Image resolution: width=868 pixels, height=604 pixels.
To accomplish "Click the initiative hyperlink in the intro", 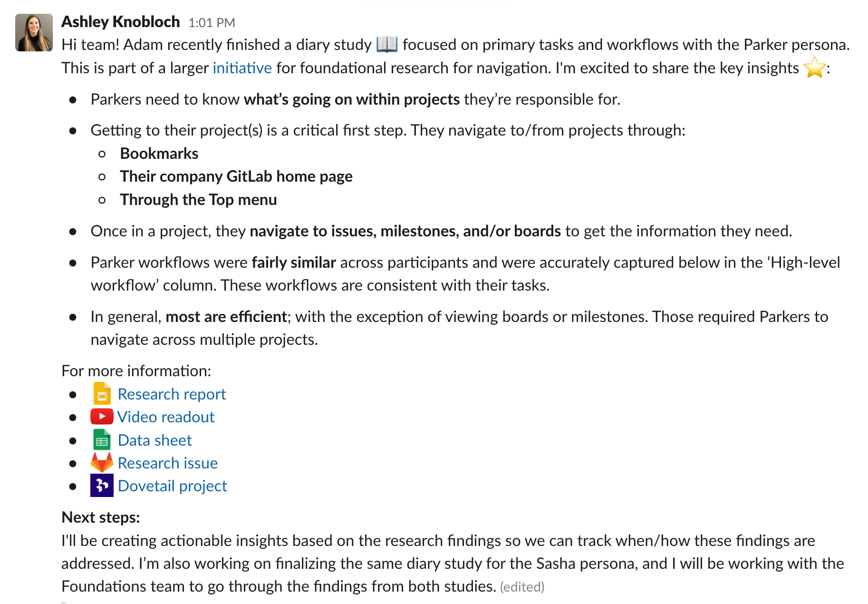I will (242, 68).
